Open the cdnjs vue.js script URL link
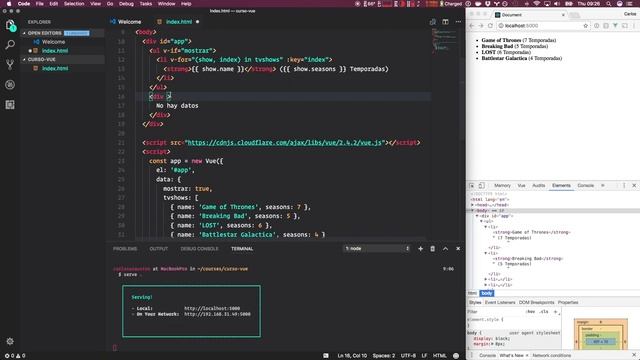 [x=284, y=142]
